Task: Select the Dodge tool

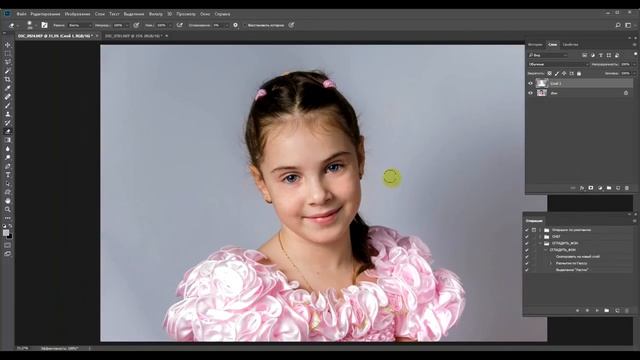Action: (7, 157)
